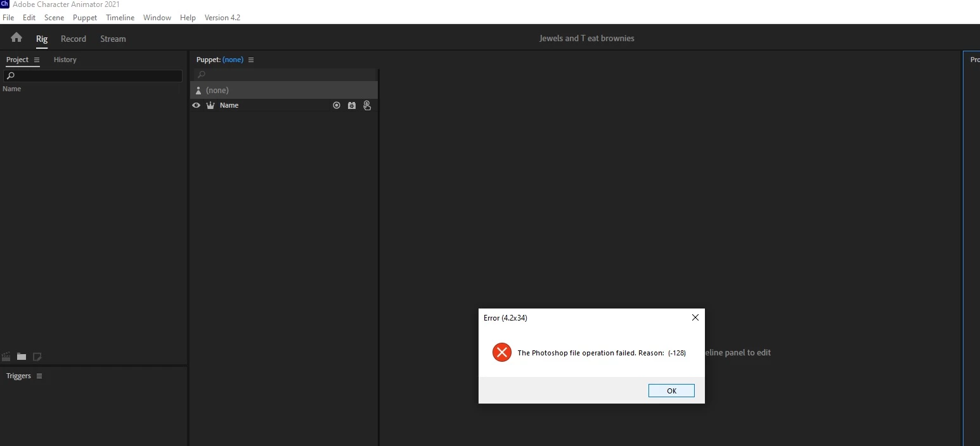Image resolution: width=980 pixels, height=446 pixels.
Task: Open the Timeline menu
Action: point(120,18)
